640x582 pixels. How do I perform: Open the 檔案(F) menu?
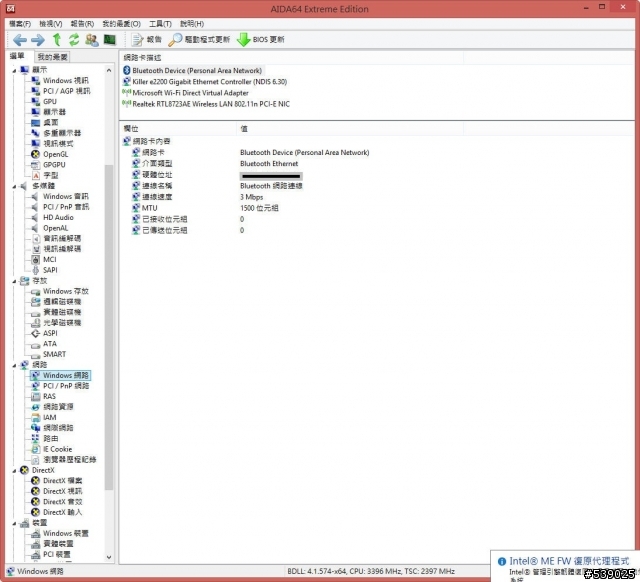(20, 24)
